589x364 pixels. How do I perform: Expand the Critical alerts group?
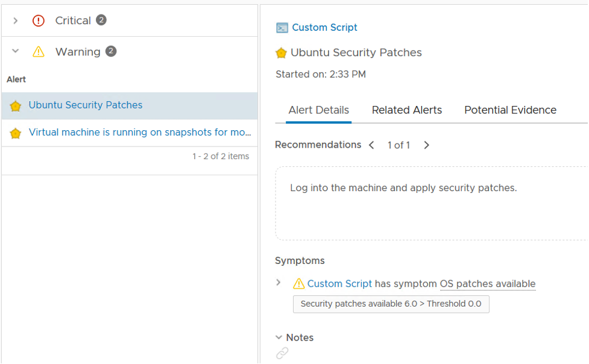click(x=16, y=20)
